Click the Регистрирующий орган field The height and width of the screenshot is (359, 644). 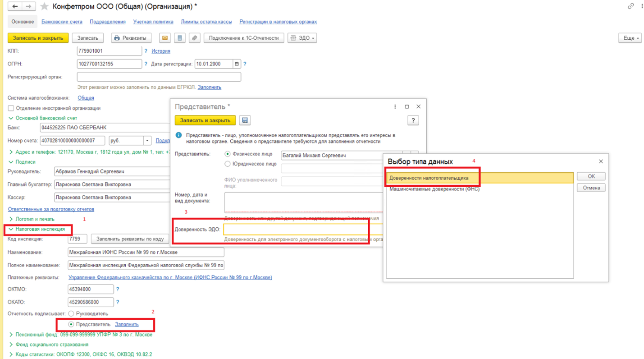[159, 77]
